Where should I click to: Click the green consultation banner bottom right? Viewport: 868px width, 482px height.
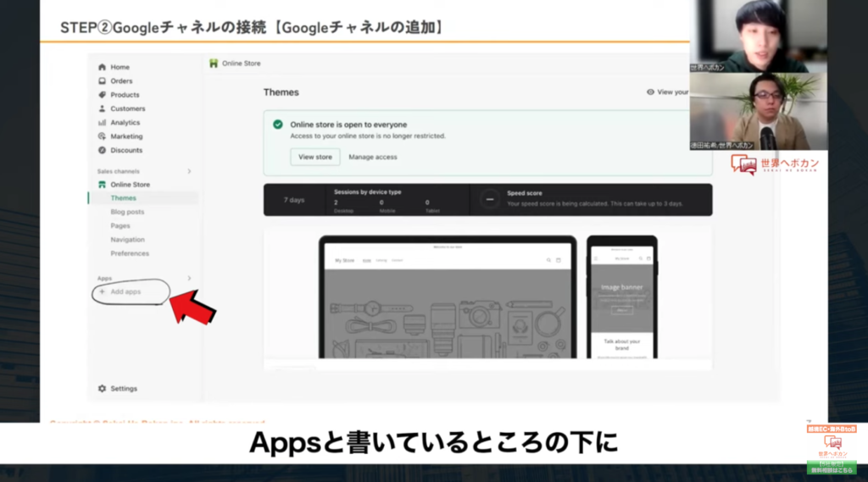click(x=832, y=468)
